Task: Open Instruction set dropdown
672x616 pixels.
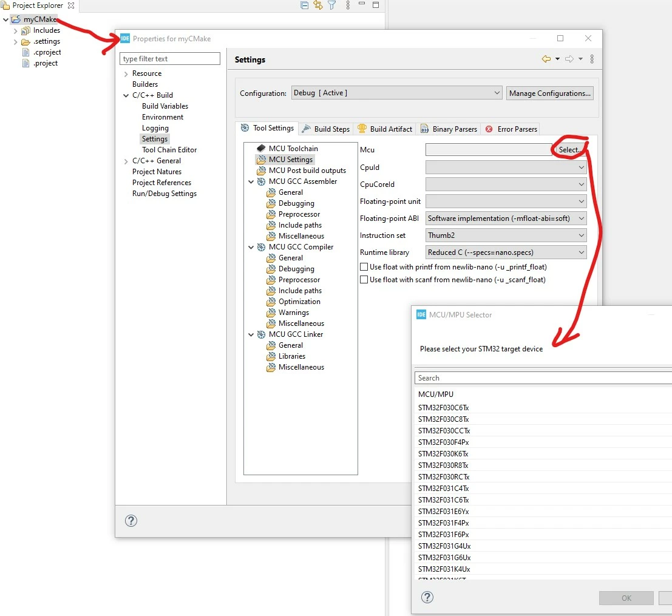Action: 506,235
